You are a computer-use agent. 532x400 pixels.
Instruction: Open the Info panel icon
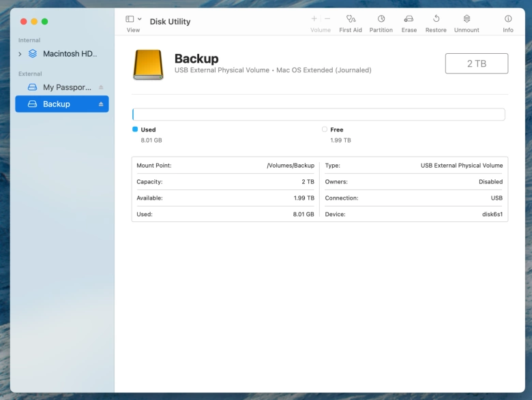tap(508, 19)
